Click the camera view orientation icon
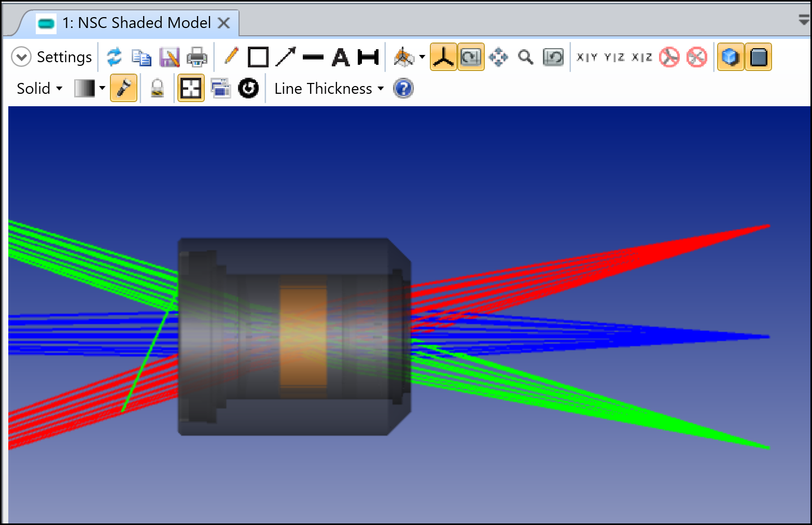812x525 pixels. 404,57
